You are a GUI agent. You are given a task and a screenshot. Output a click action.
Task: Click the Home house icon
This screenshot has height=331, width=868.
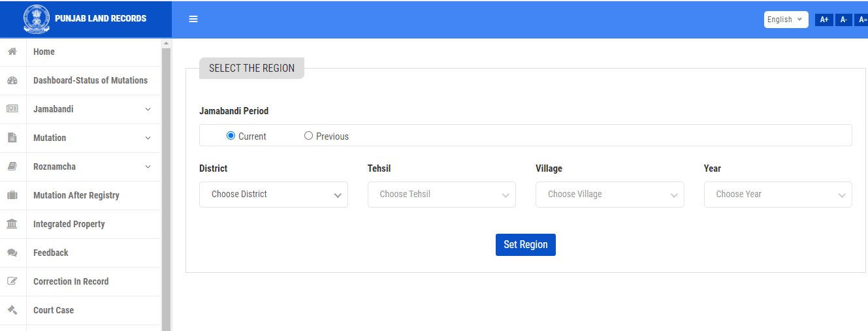[12, 52]
